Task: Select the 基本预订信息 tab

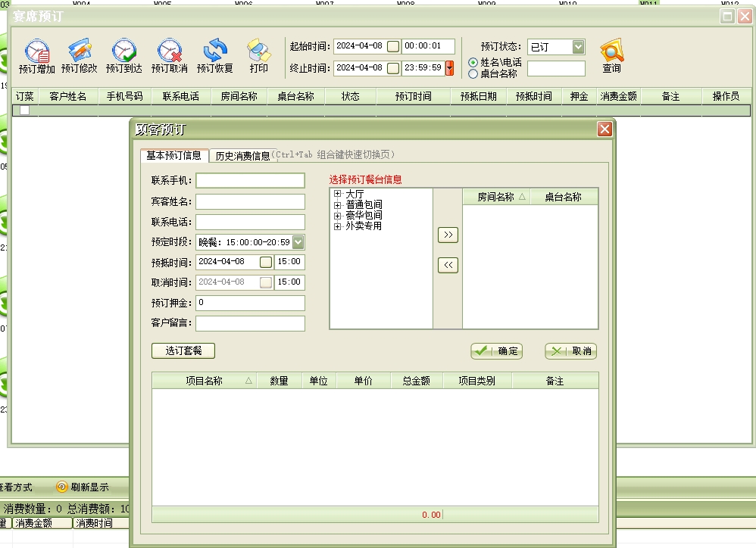Action: [173, 155]
